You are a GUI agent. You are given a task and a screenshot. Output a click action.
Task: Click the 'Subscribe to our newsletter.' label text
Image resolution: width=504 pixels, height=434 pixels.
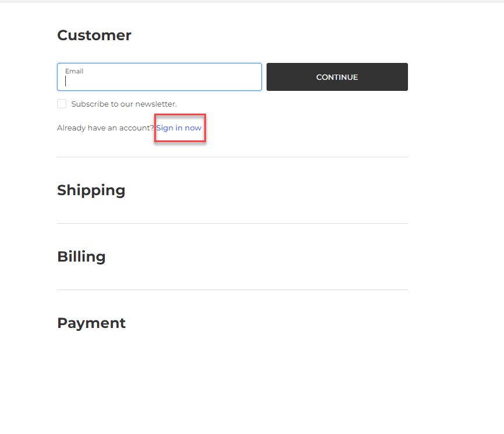[124, 104]
